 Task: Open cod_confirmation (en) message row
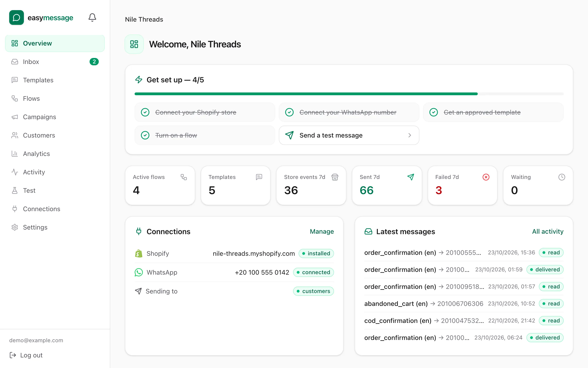464,321
